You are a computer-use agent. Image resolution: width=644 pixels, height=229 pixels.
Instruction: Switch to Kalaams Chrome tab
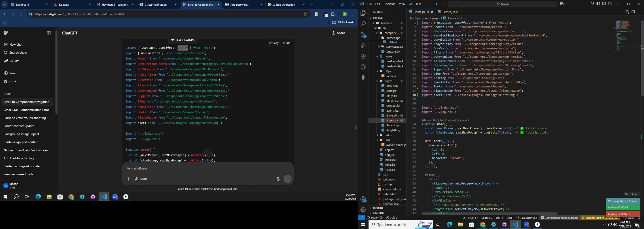[72, 5]
